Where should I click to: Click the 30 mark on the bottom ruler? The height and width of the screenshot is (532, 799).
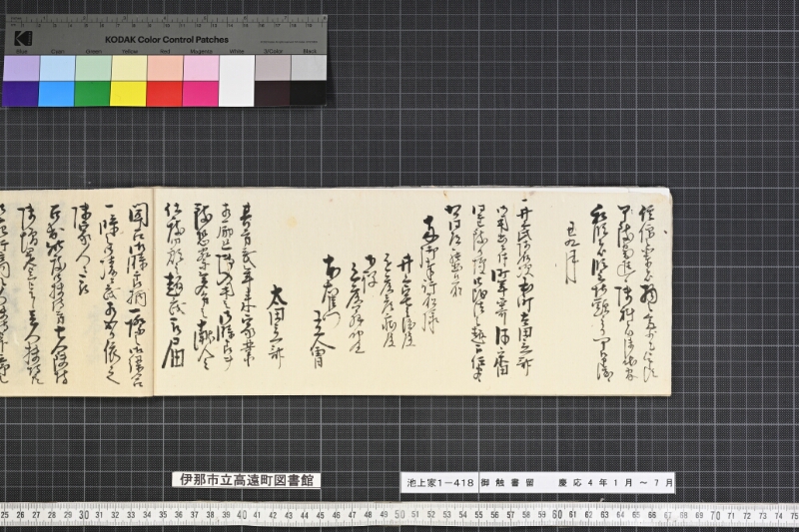[x=84, y=515]
